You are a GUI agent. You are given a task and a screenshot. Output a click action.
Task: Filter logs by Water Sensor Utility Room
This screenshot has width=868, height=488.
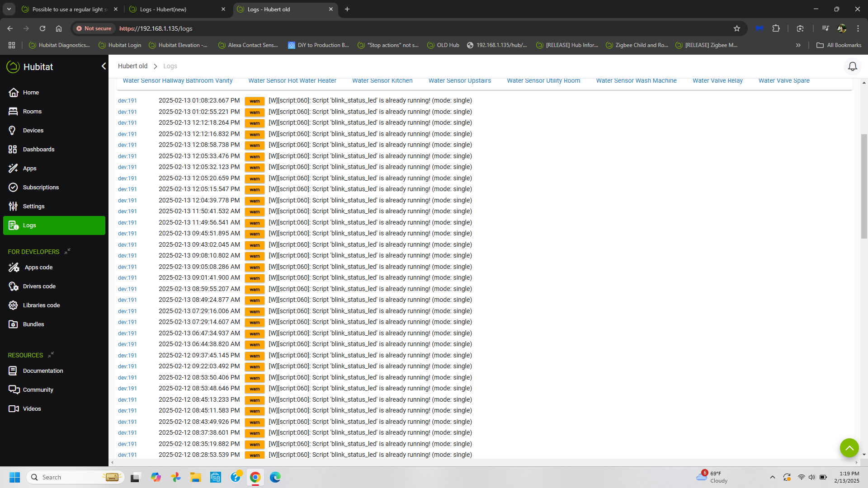(543, 81)
